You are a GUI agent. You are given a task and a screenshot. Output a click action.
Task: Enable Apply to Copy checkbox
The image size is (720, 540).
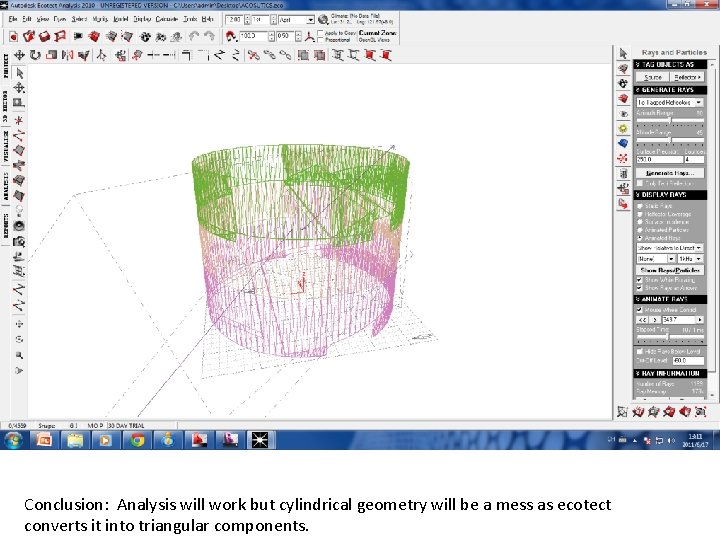click(x=321, y=33)
